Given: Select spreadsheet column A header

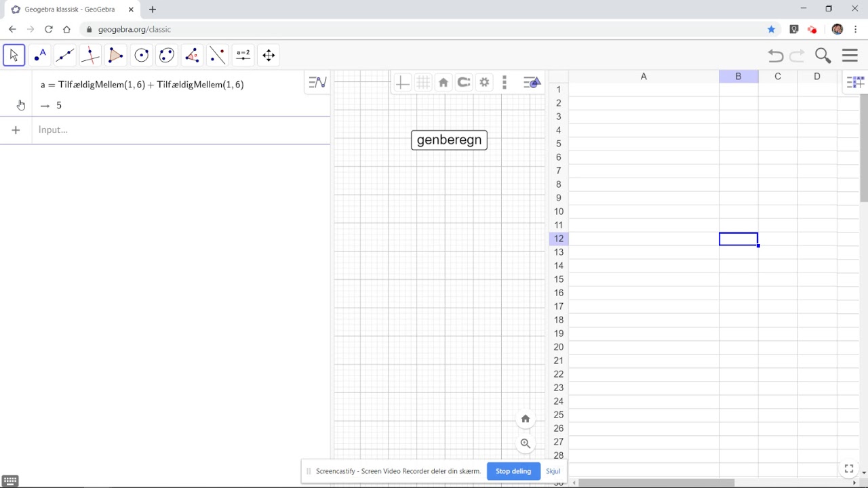Looking at the screenshot, I should [x=644, y=77].
